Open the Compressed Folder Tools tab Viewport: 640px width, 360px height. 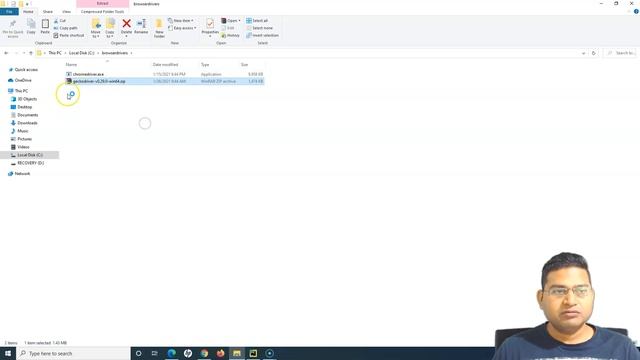tap(102, 11)
